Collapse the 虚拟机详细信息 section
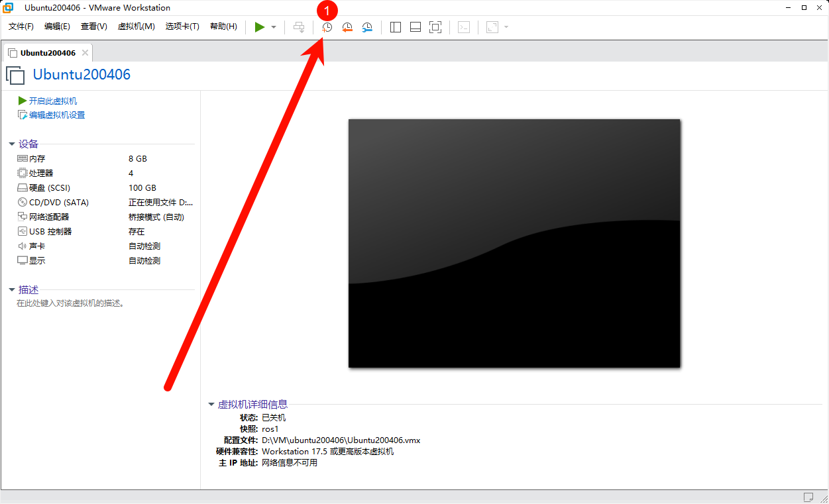Screen dimensions: 829x504 coord(211,404)
